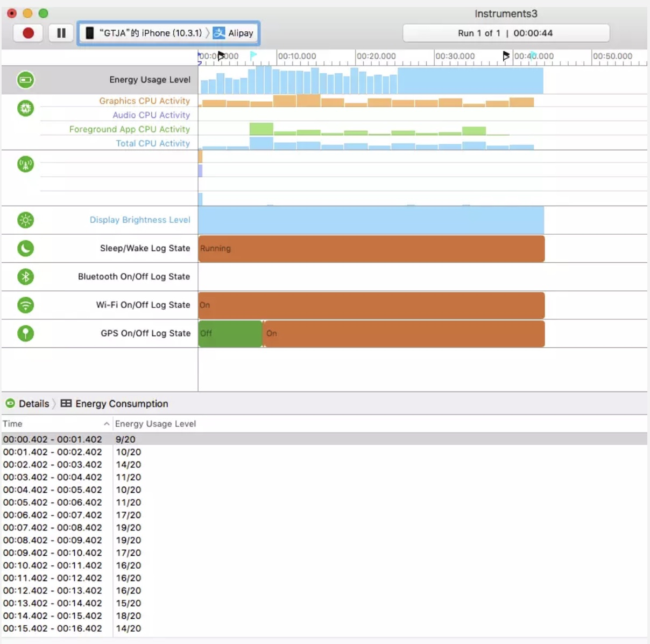Click the Instruments3 window title

(x=506, y=14)
